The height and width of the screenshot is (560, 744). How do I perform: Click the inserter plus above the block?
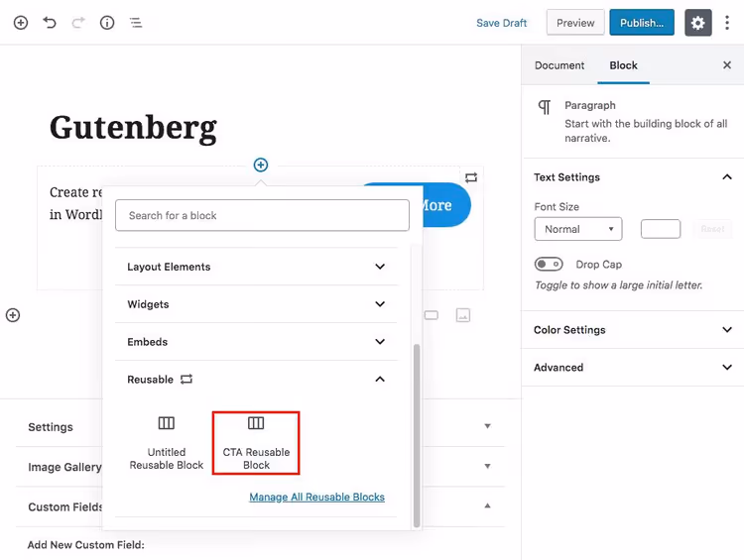click(261, 165)
